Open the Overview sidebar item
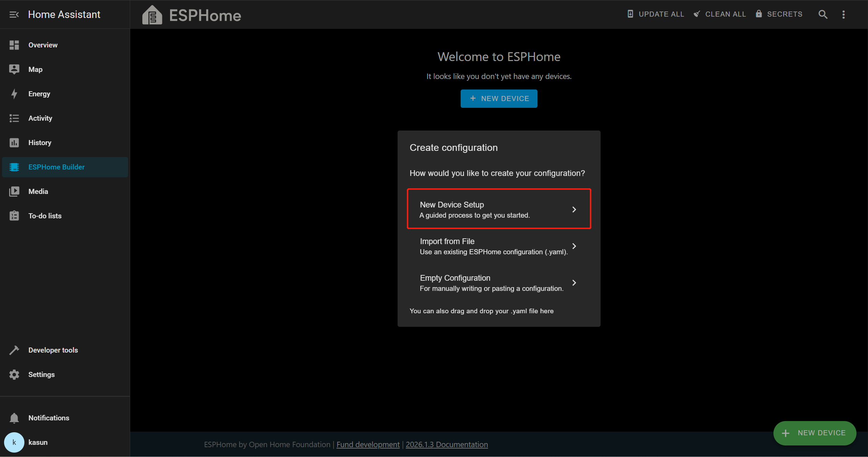The height and width of the screenshot is (457, 868). (x=43, y=45)
